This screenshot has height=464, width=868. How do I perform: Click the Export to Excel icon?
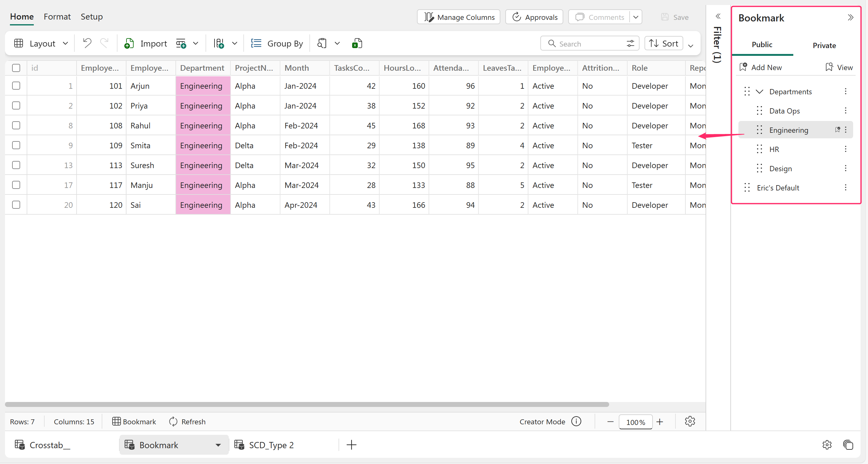(357, 43)
